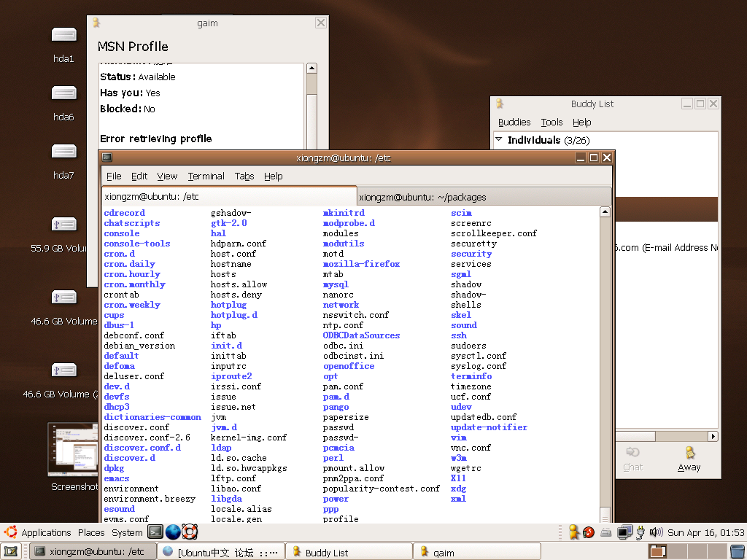Open the Edit menu in the terminal
Viewport: 747px width, 560px height.
pos(139,176)
